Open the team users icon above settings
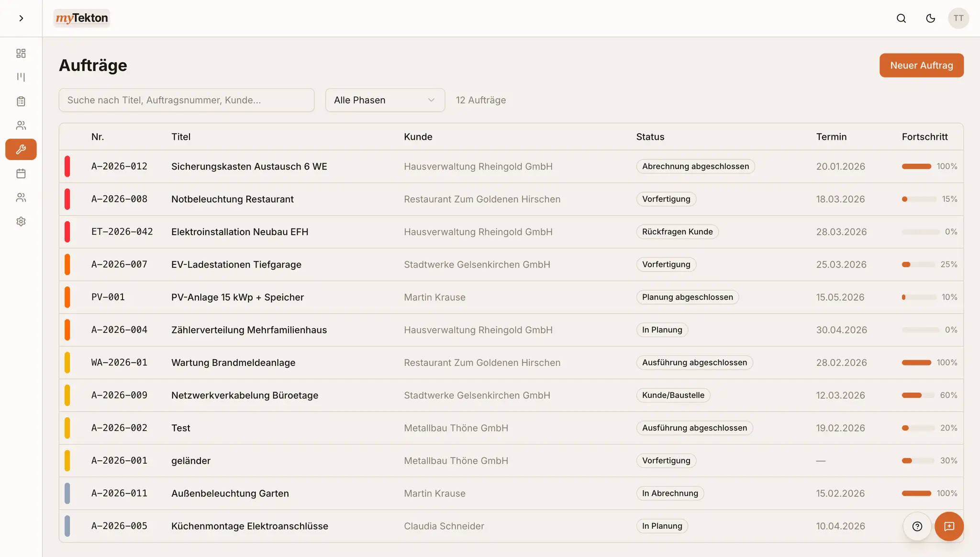 21,197
